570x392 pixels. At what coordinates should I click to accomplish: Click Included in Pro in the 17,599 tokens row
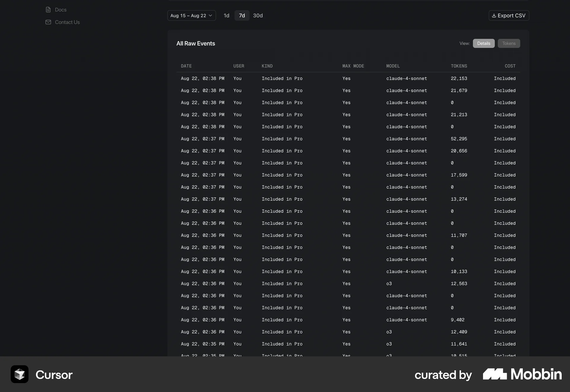pyautogui.click(x=282, y=175)
